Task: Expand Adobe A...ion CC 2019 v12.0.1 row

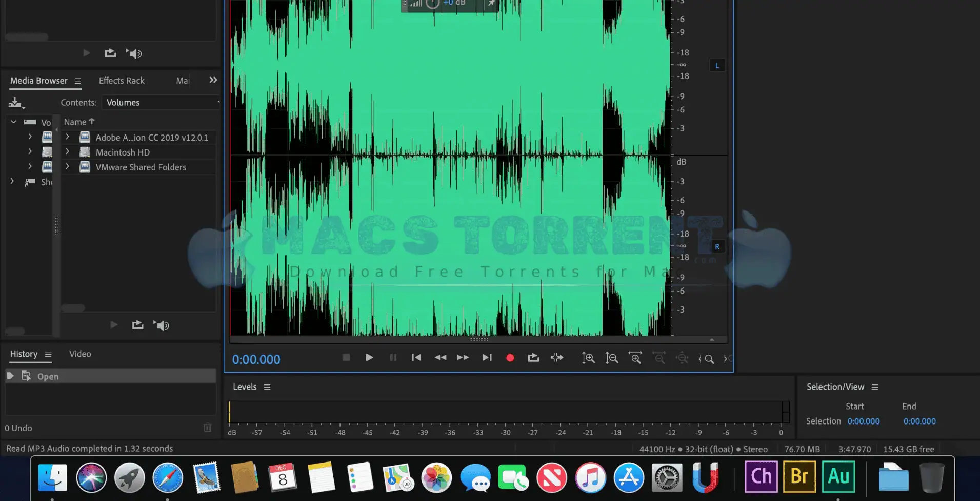Action: [67, 137]
